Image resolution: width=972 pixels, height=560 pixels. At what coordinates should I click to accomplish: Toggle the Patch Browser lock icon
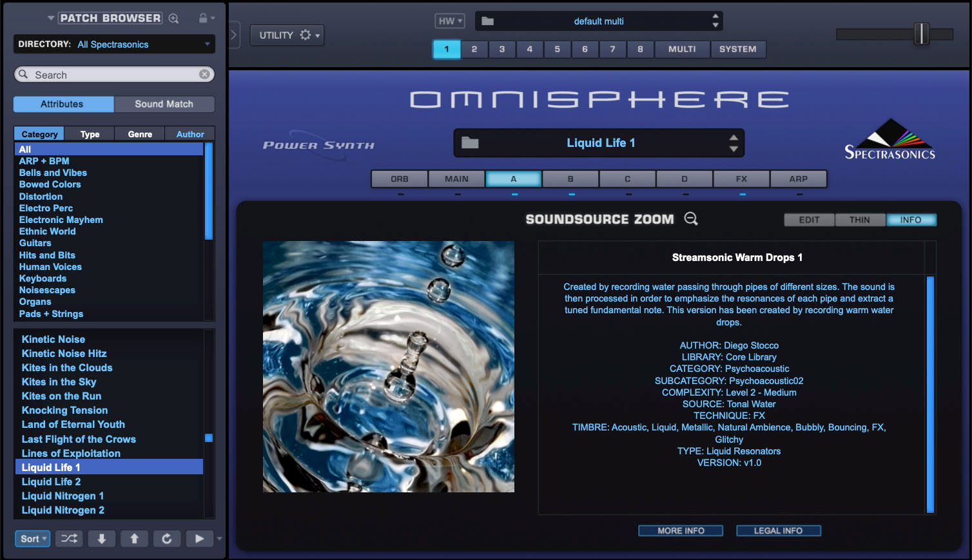point(203,18)
